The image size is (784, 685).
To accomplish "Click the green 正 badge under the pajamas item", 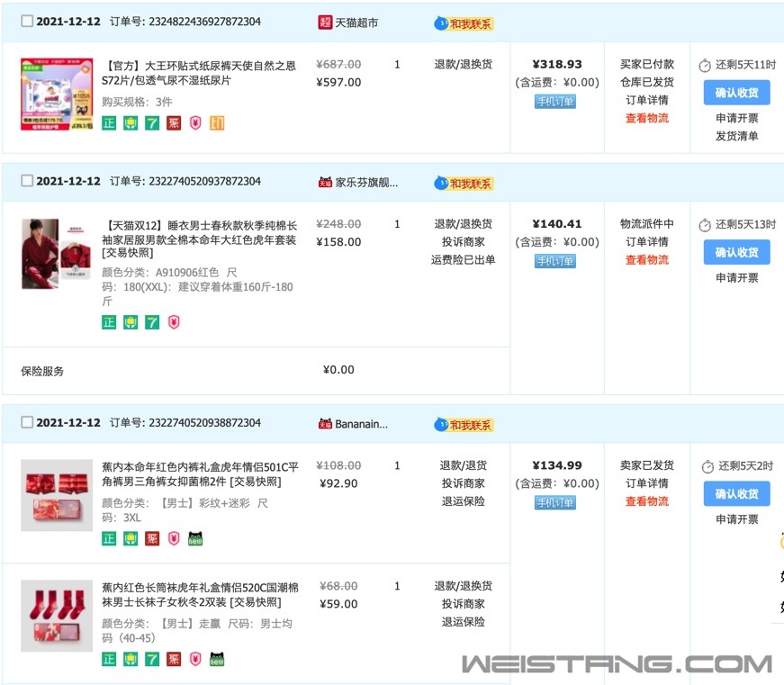I will pyautogui.click(x=109, y=322).
